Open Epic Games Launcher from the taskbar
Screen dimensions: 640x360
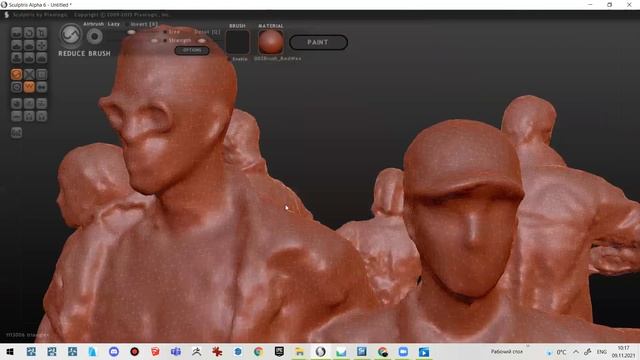(x=279, y=351)
